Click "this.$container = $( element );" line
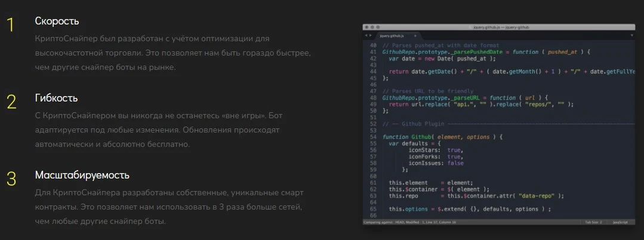This screenshot has width=644, height=240. click(439, 189)
